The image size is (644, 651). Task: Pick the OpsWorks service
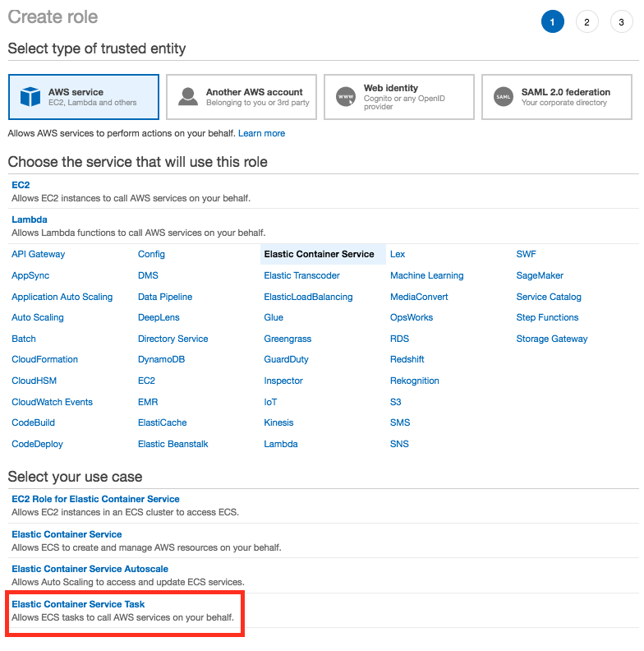[412, 317]
